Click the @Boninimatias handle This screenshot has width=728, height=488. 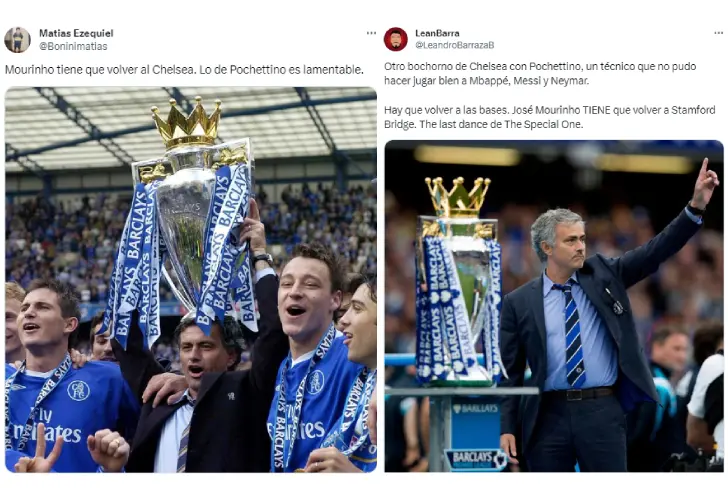73,46
